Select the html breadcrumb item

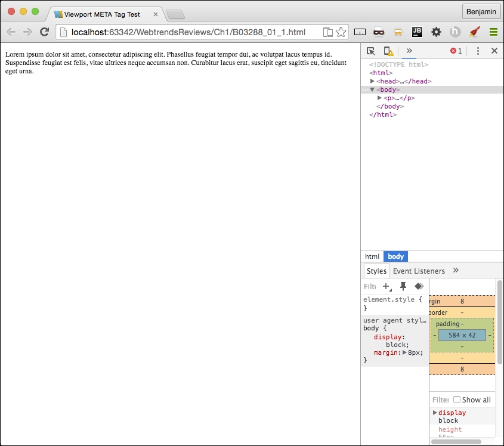[x=372, y=256]
